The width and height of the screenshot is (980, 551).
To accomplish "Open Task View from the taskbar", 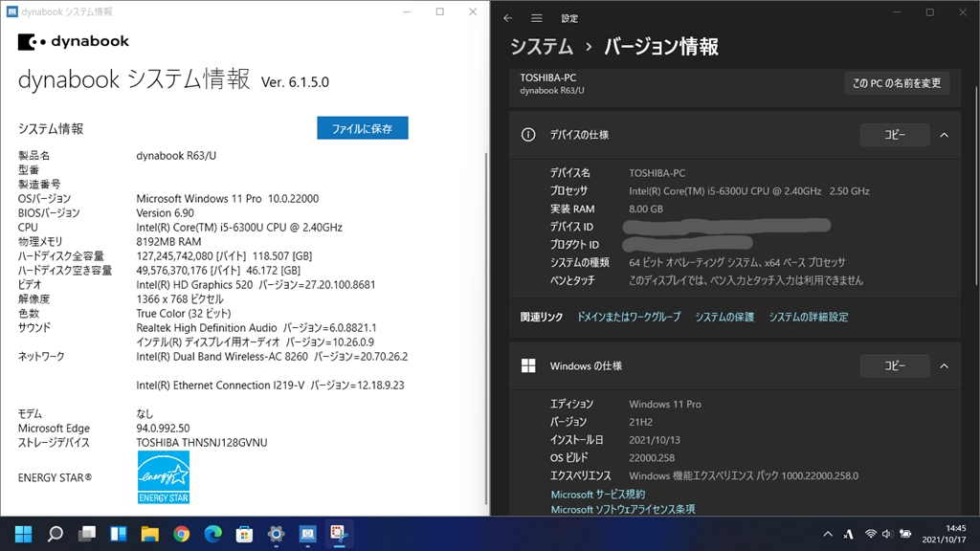I will pyautogui.click(x=87, y=534).
